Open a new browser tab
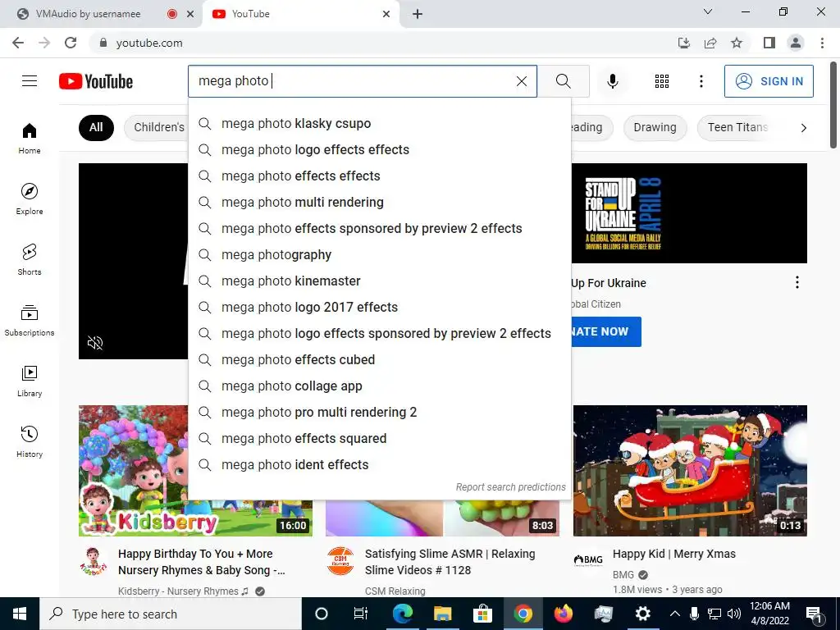The width and height of the screenshot is (840, 630). point(418,14)
